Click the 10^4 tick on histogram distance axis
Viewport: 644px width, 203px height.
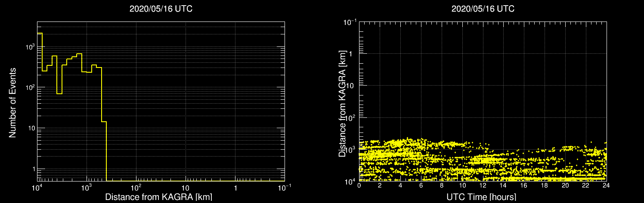(x=37, y=188)
